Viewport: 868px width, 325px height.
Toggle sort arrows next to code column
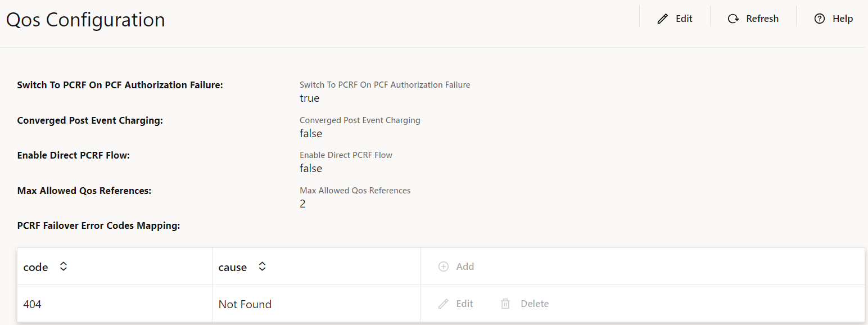[64, 267]
